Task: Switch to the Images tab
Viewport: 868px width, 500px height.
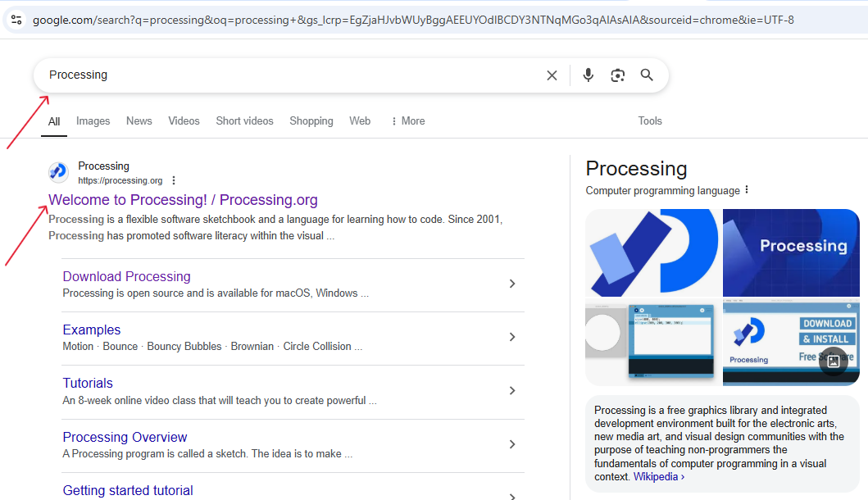Action: (x=93, y=120)
